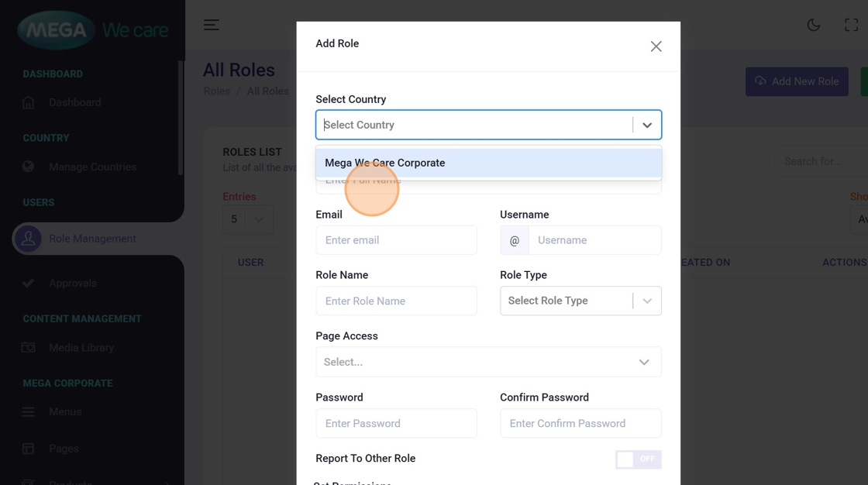
Task: Click the hamburger menu icon
Action: 212,25
